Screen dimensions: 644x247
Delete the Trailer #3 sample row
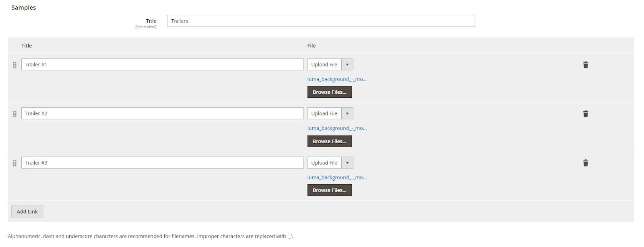point(585,163)
